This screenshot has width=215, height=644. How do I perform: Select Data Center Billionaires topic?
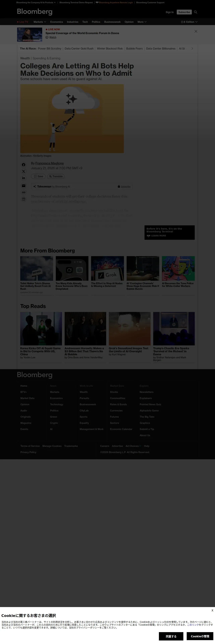pyautogui.click(x=161, y=48)
